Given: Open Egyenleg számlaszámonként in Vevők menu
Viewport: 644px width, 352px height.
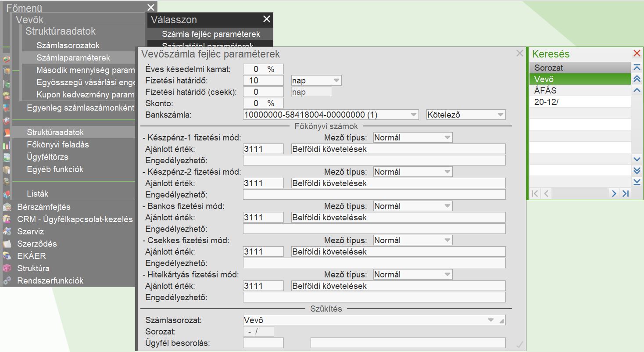Looking at the screenshot, I should click(80, 108).
